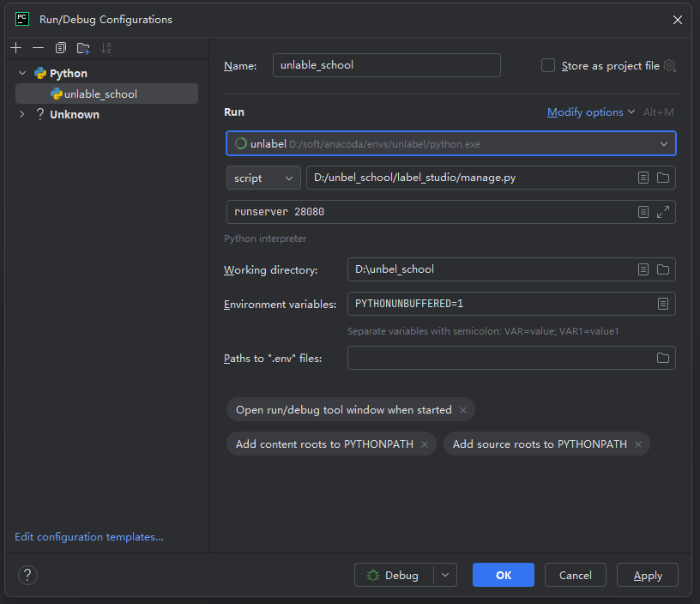Browse for .env files path
The height and width of the screenshot is (604, 700).
pos(663,358)
